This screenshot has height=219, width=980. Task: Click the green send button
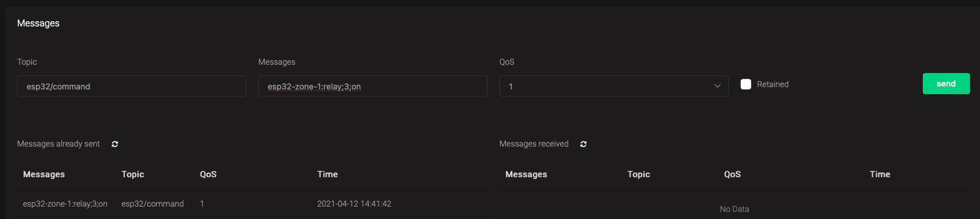coord(946,84)
